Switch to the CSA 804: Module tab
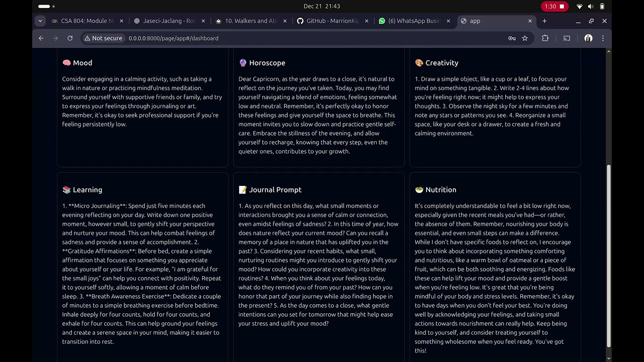 click(87, 21)
